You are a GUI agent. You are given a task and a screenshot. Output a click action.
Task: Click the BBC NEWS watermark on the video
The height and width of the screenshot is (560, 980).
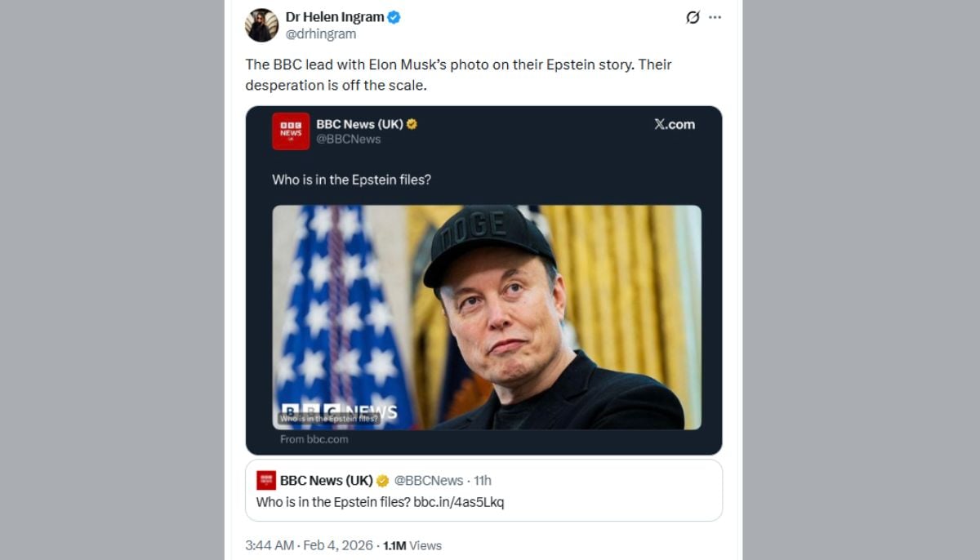[338, 407]
